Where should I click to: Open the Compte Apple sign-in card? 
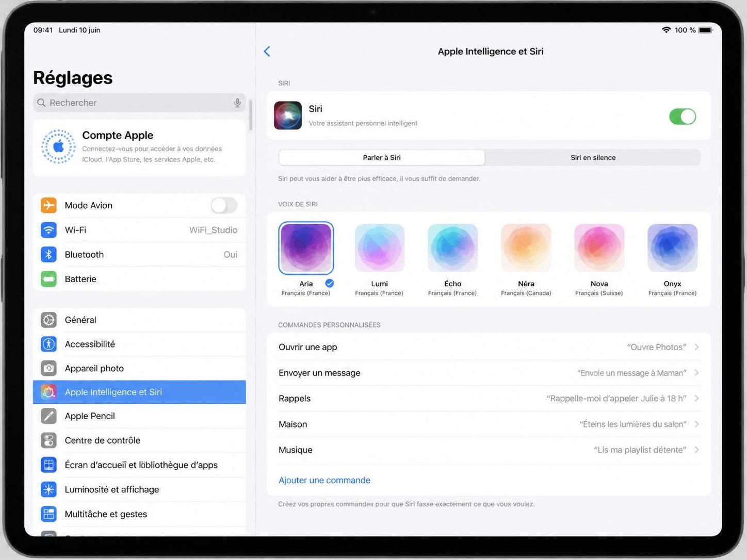[139, 148]
